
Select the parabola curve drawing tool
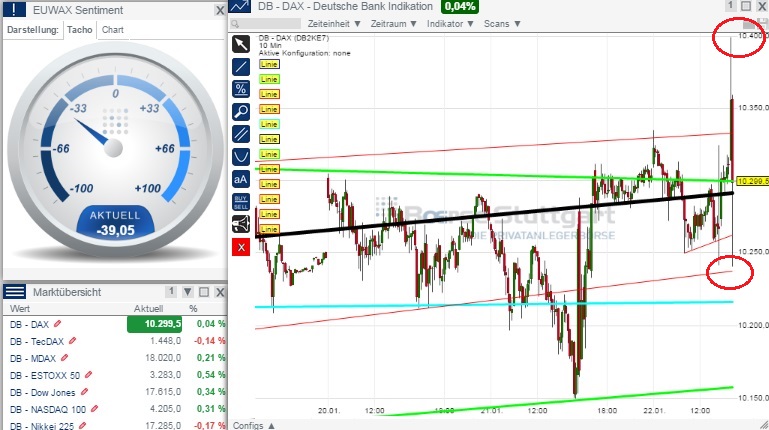coord(241,156)
